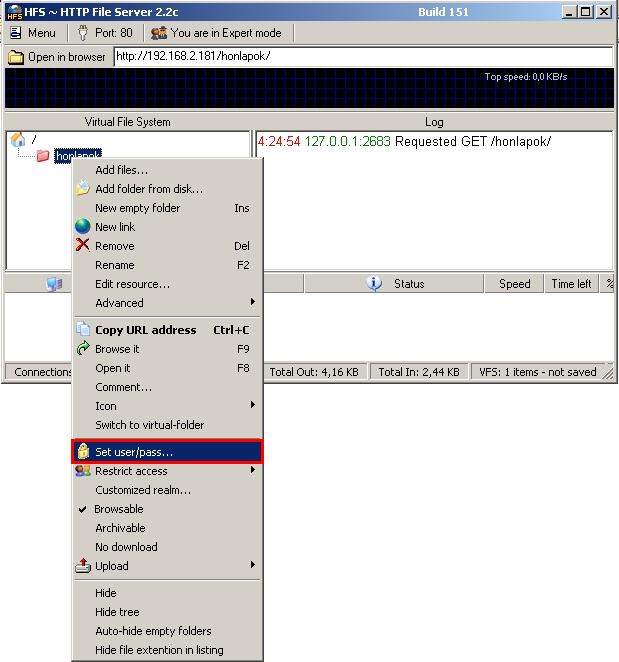Toggle Auto-hide empty folders
The width and height of the screenshot is (619, 662).
pos(167,631)
